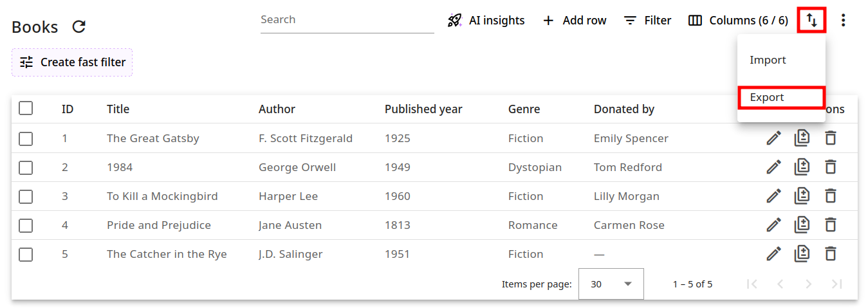This screenshot has width=868, height=308.
Task: Delete the To Kill a Mockingbird row
Action: click(831, 196)
